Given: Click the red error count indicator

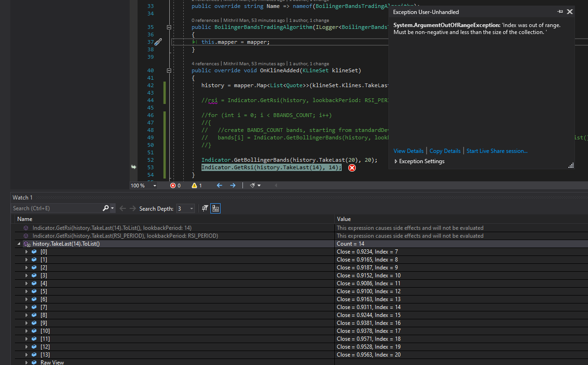Looking at the screenshot, I should [x=176, y=186].
